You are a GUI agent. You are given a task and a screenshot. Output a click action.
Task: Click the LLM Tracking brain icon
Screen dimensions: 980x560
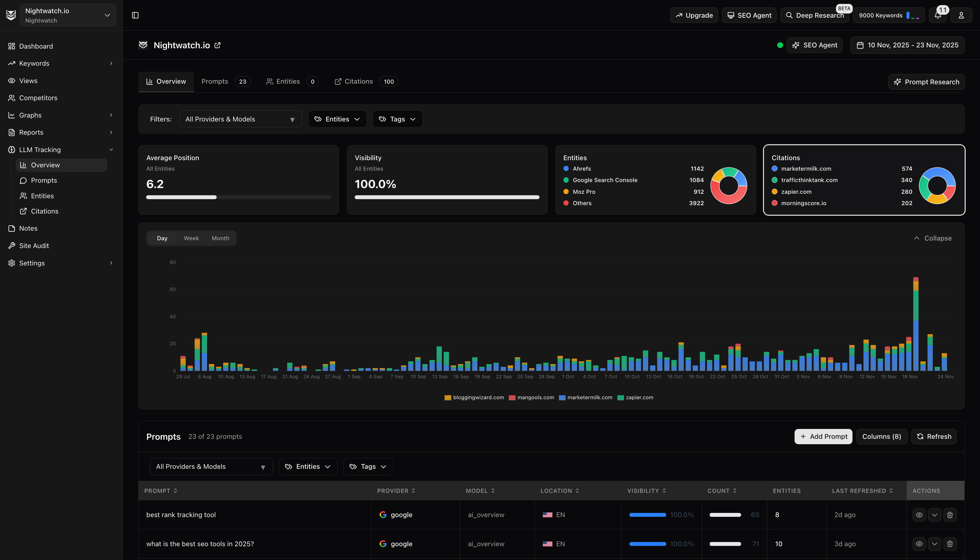[11, 150]
